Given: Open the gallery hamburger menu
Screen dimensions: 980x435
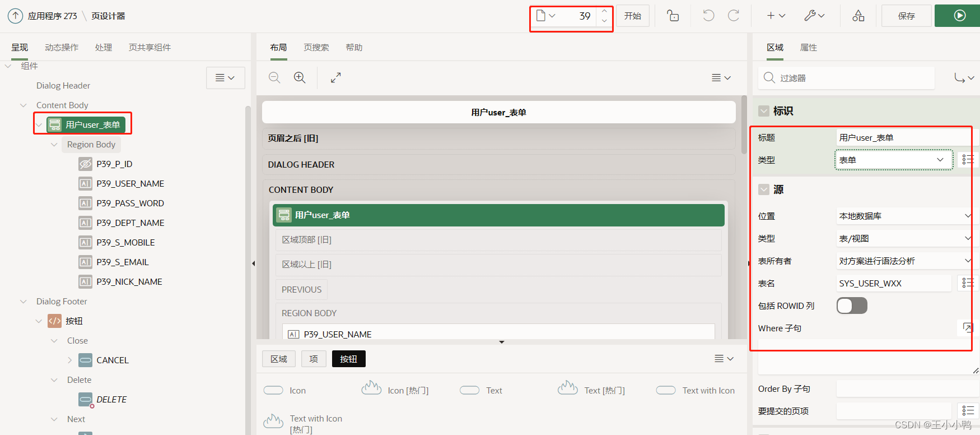Looking at the screenshot, I should click(x=724, y=359).
